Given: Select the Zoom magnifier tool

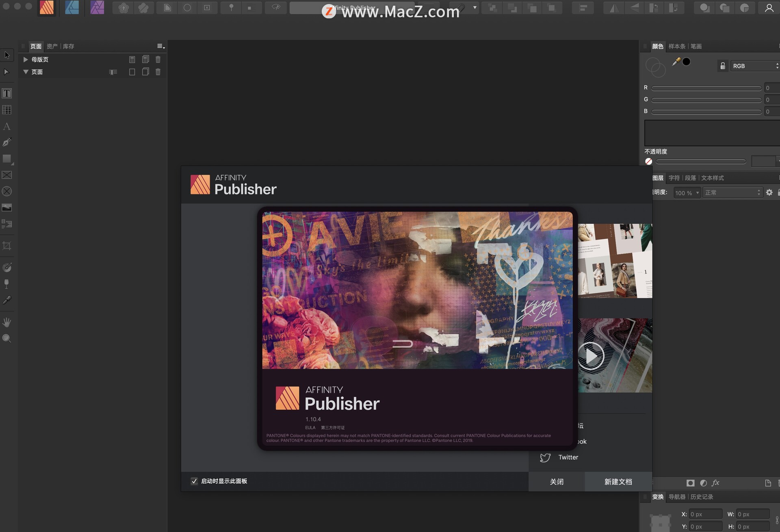Looking at the screenshot, I should tap(7, 339).
